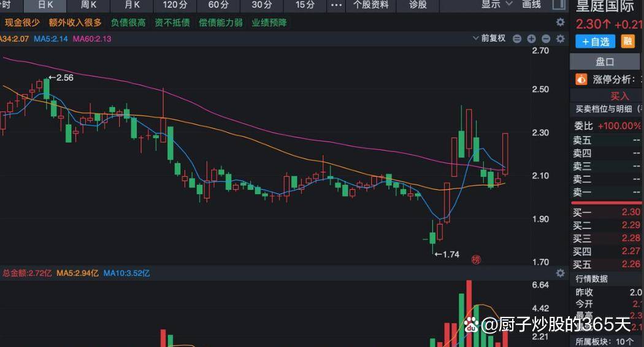Click the minus circle right of plus

point(545,39)
